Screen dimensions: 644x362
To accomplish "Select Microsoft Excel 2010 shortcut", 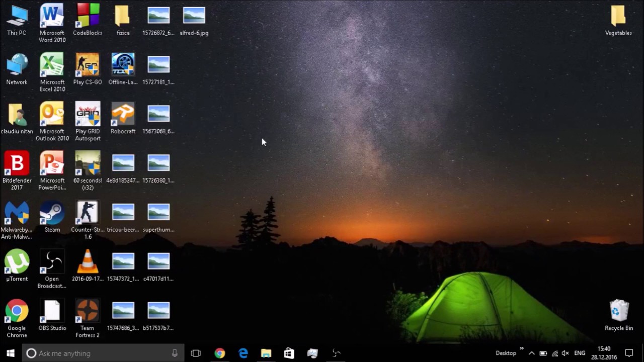I will click(52, 72).
